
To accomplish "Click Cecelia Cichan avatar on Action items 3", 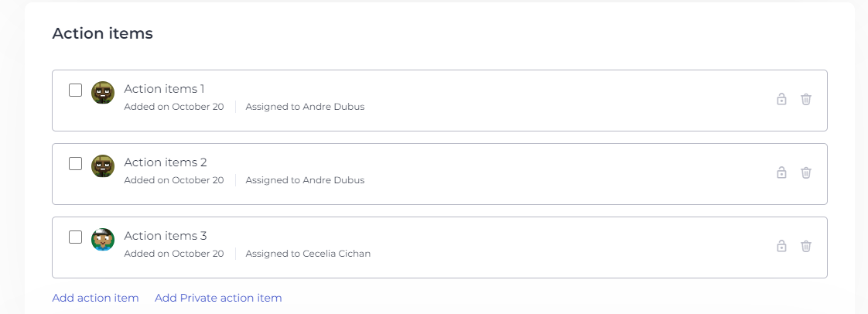I will [103, 240].
